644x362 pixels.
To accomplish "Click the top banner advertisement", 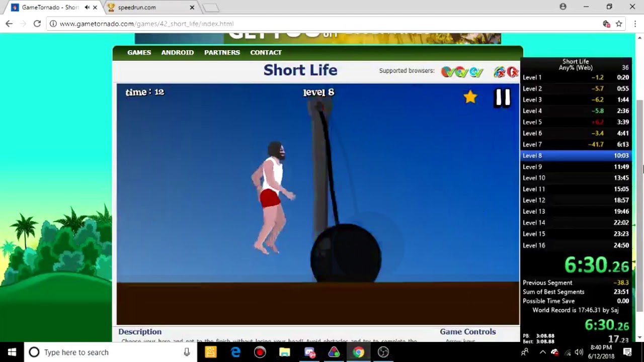I will pos(318,38).
